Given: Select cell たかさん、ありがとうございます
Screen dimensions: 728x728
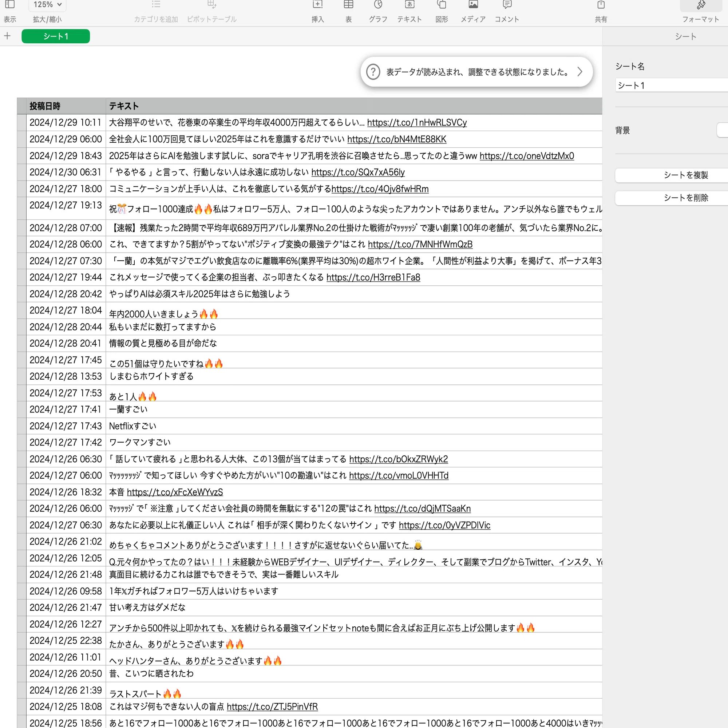Looking at the screenshot, I should tap(354, 641).
